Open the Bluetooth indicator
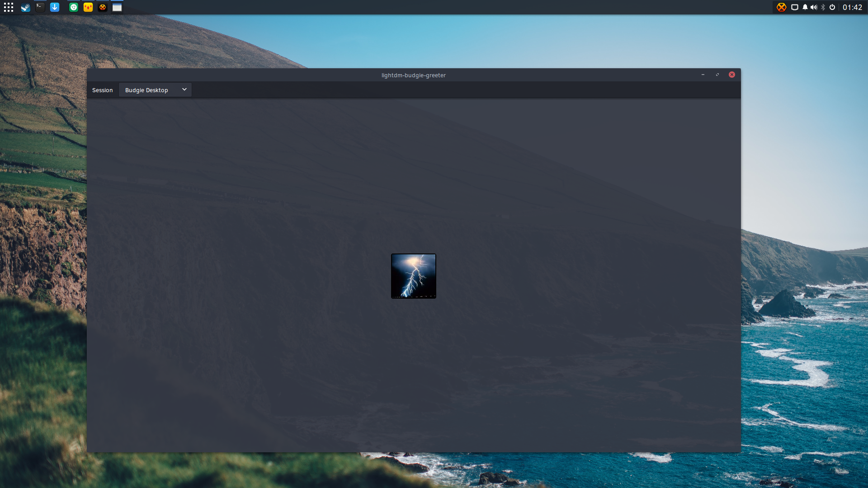The width and height of the screenshot is (868, 488). click(x=823, y=7)
